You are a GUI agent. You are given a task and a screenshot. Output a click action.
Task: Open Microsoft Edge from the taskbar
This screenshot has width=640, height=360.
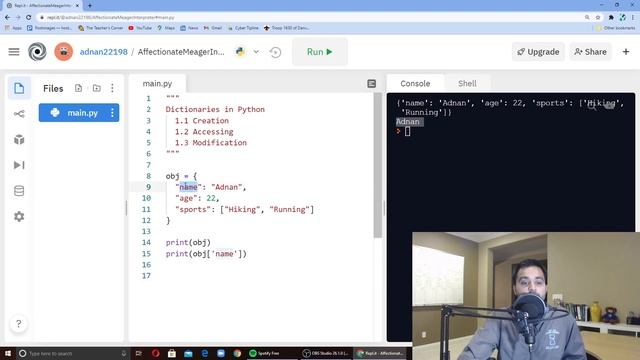point(204,353)
